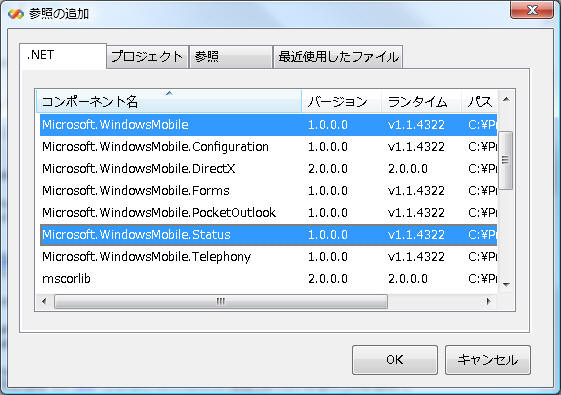Click the path cell of the Telephony row
561x395 pixels.
click(x=482, y=257)
